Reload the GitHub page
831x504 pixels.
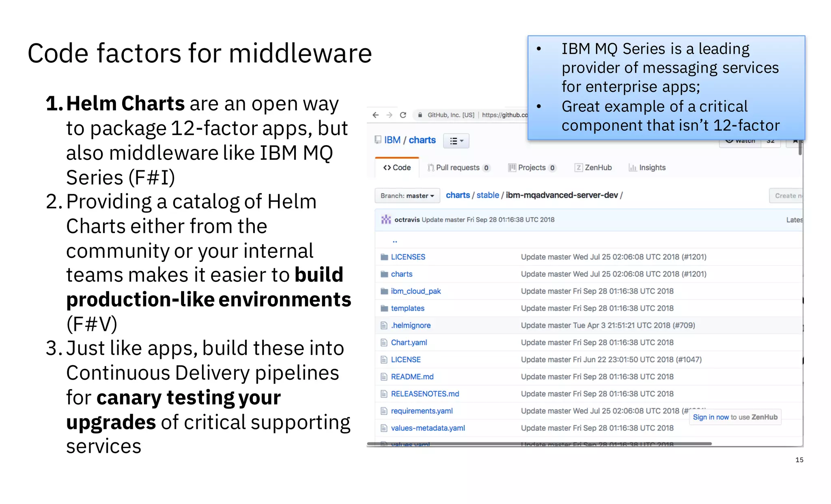[403, 115]
